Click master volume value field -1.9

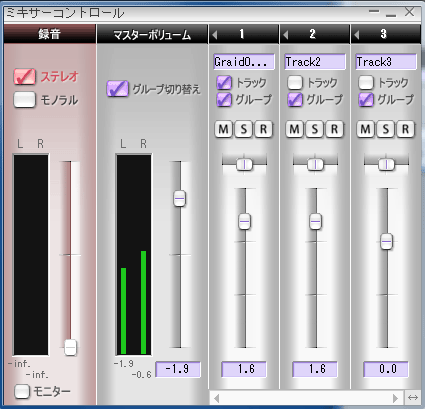click(x=178, y=369)
